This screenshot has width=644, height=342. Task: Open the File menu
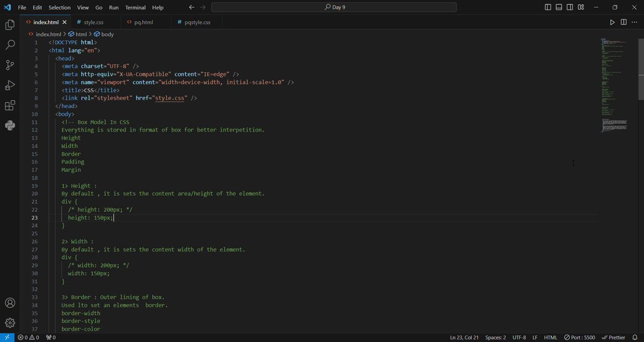point(22,8)
